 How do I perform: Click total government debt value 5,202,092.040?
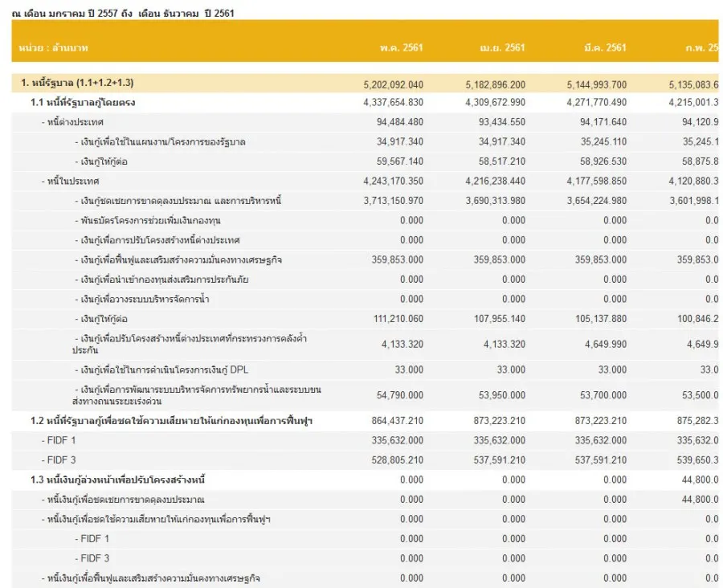[x=393, y=84]
